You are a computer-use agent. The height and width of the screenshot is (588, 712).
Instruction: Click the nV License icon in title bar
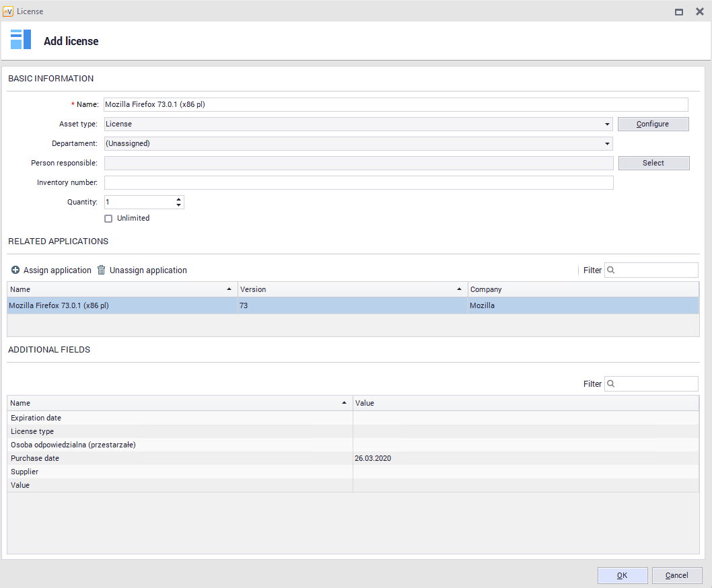8,11
